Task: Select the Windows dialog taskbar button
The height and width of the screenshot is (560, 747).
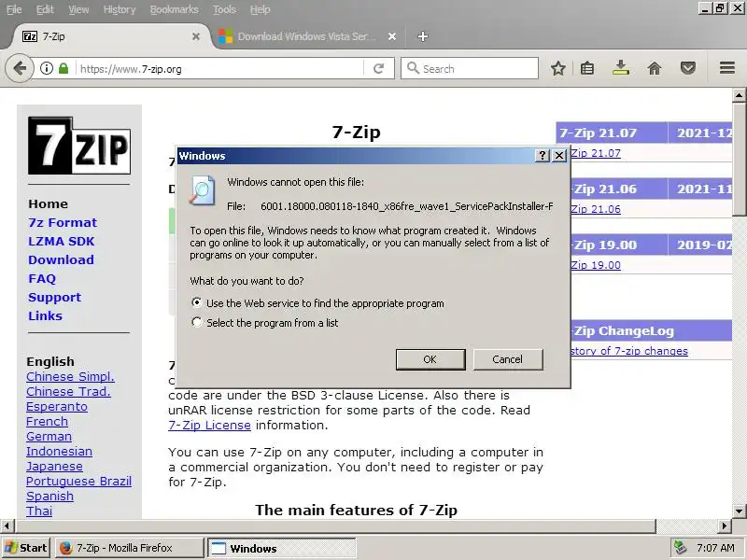Action: click(282, 548)
